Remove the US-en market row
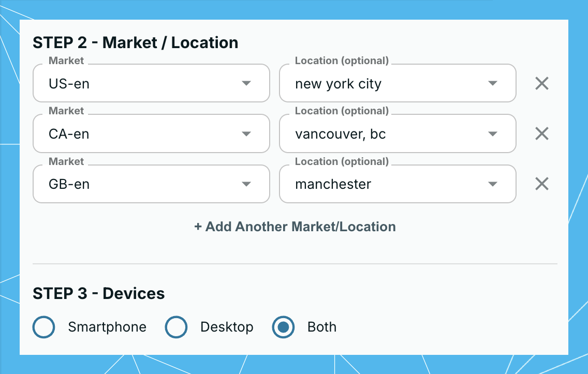The height and width of the screenshot is (374, 588). [x=541, y=83]
